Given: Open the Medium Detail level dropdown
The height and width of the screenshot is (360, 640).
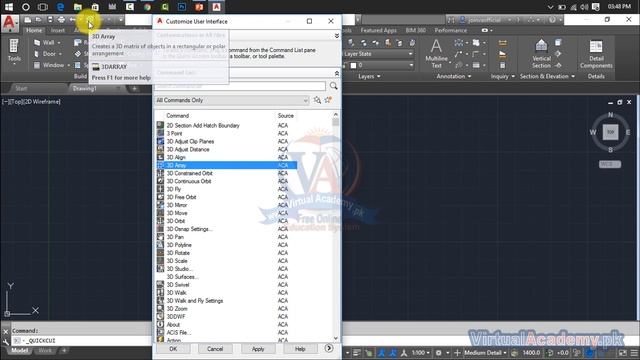Looking at the screenshot, I should pos(485,353).
